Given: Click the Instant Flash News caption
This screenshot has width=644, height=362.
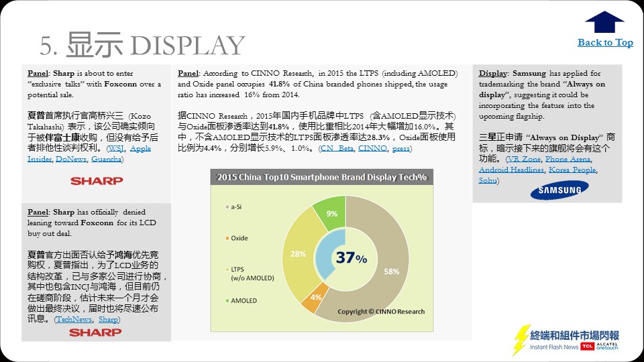Looking at the screenshot, I should [x=554, y=347].
